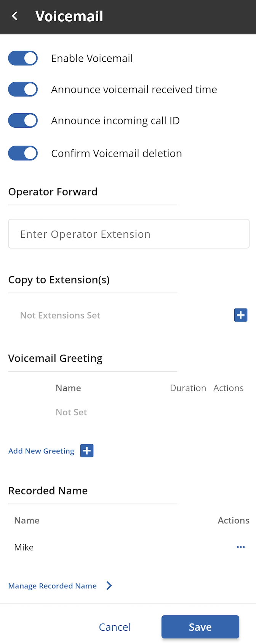
Task: Click the plus icon beside Add New Greeting
Action: pos(87,451)
